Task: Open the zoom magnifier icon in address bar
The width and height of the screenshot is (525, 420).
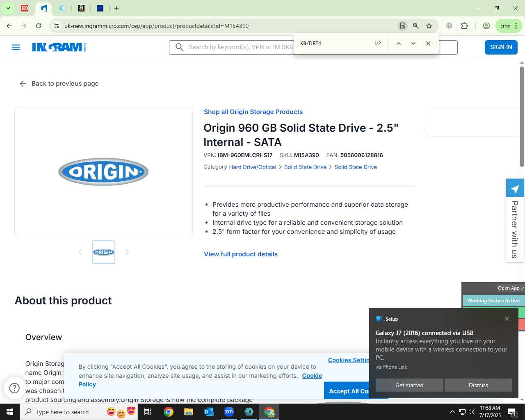Action: (416, 26)
